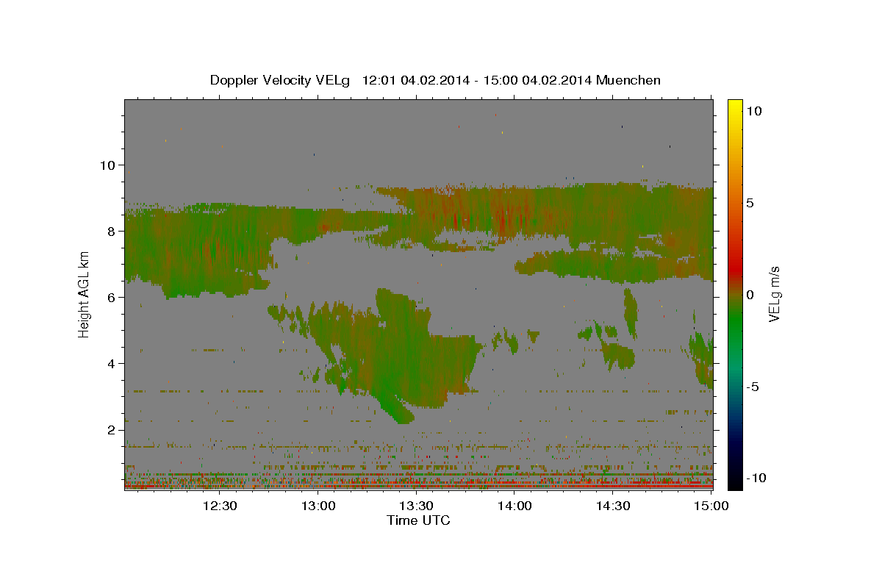The width and height of the screenshot is (882, 588).
Task: Click the red ground clutter band at plot bottom
Action: click(x=418, y=486)
